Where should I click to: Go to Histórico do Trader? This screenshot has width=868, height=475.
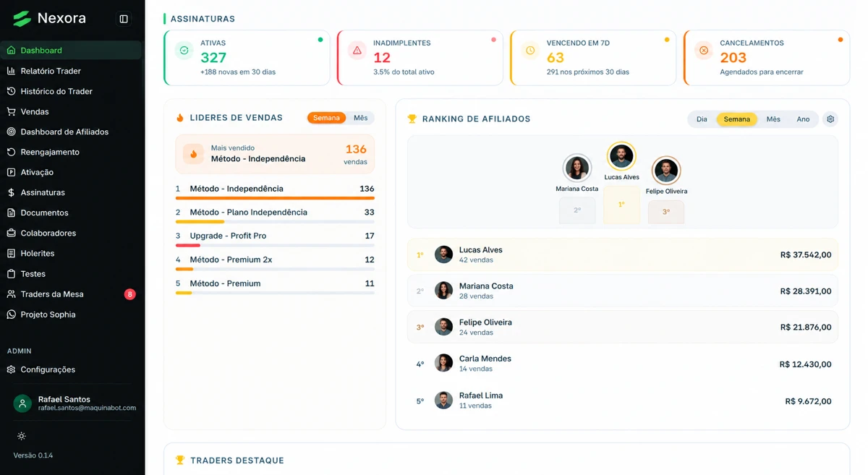(71, 91)
